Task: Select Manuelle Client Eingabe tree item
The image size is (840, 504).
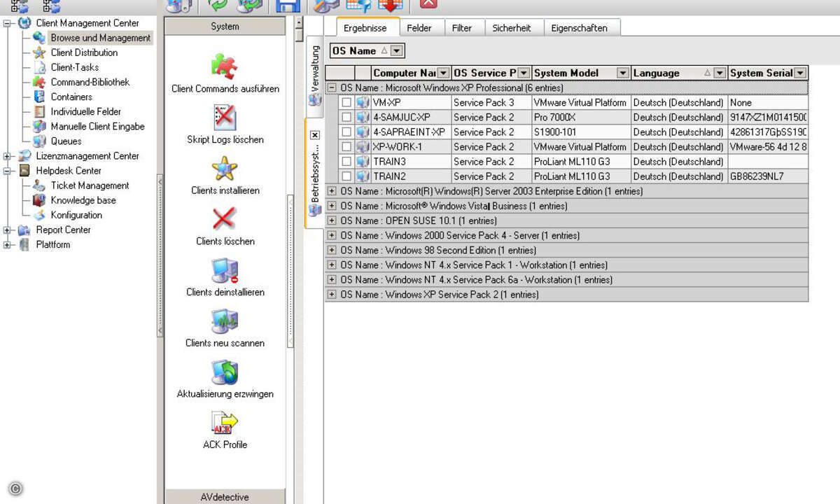Action: [x=98, y=126]
